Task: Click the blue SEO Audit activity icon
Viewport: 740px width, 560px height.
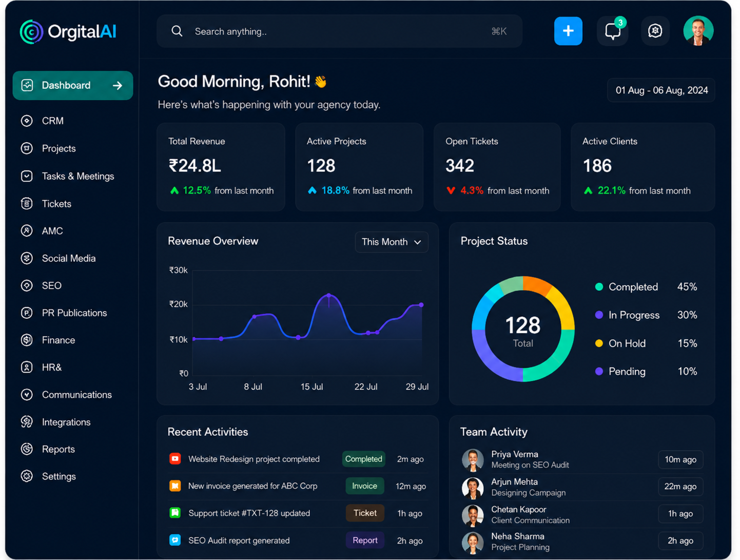Action: tap(175, 540)
